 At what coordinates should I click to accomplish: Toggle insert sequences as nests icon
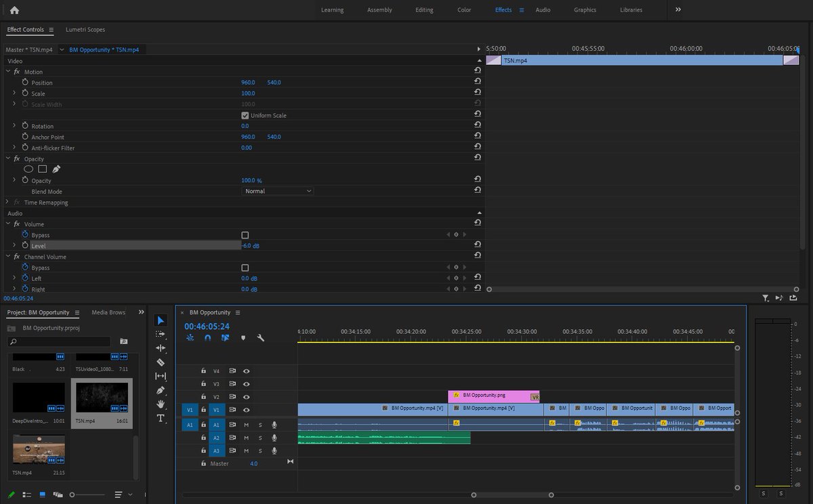click(x=190, y=338)
